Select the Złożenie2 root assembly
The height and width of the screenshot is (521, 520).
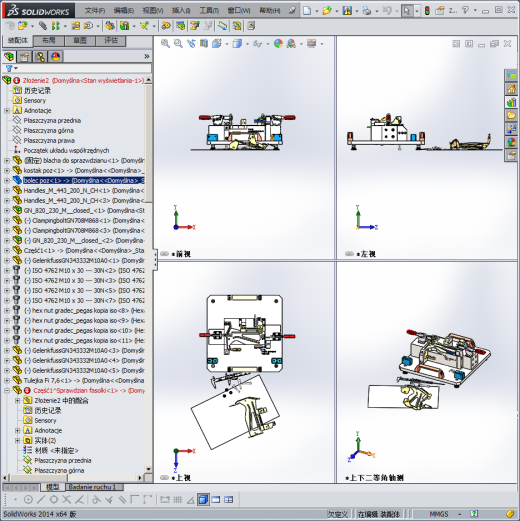83,80
